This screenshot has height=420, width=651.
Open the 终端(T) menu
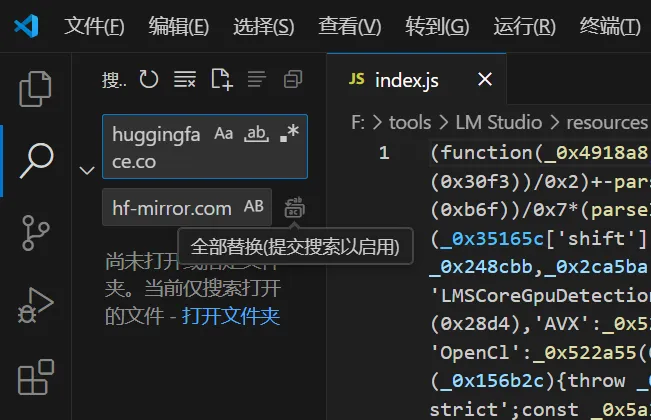[610, 27]
